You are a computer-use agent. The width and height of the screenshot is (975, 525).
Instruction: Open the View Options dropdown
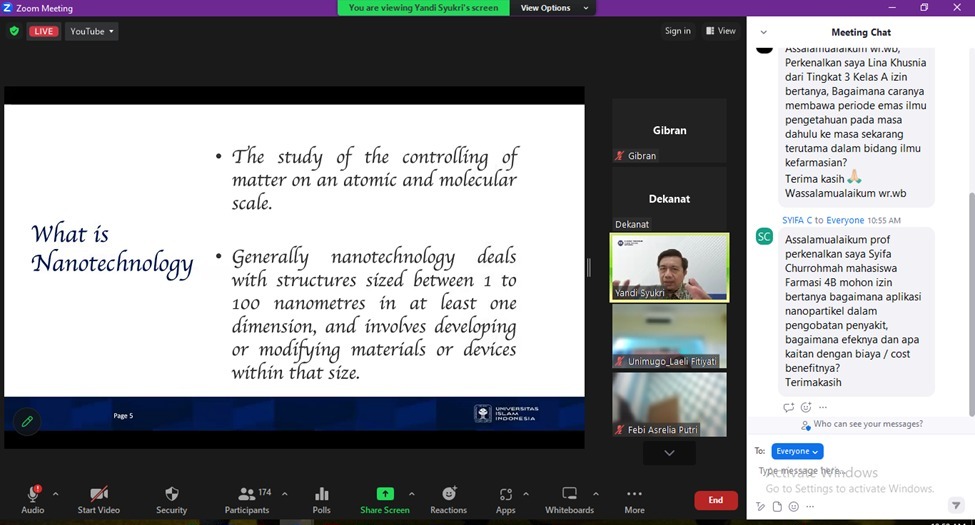[554, 8]
